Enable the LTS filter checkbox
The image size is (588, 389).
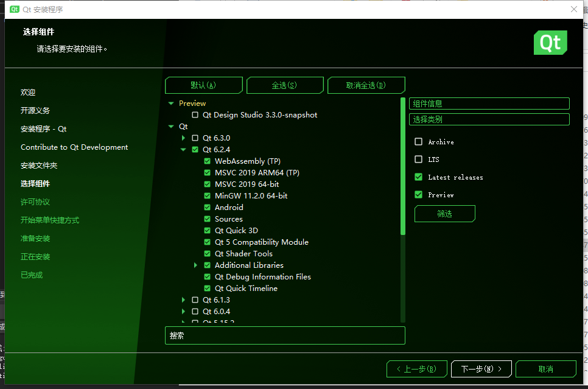pyautogui.click(x=419, y=159)
